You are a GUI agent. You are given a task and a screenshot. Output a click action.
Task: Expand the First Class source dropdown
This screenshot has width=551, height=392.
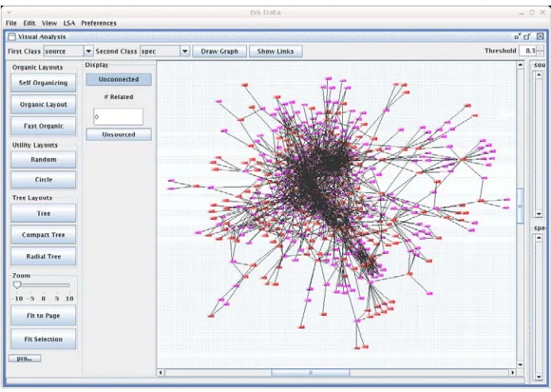(89, 52)
